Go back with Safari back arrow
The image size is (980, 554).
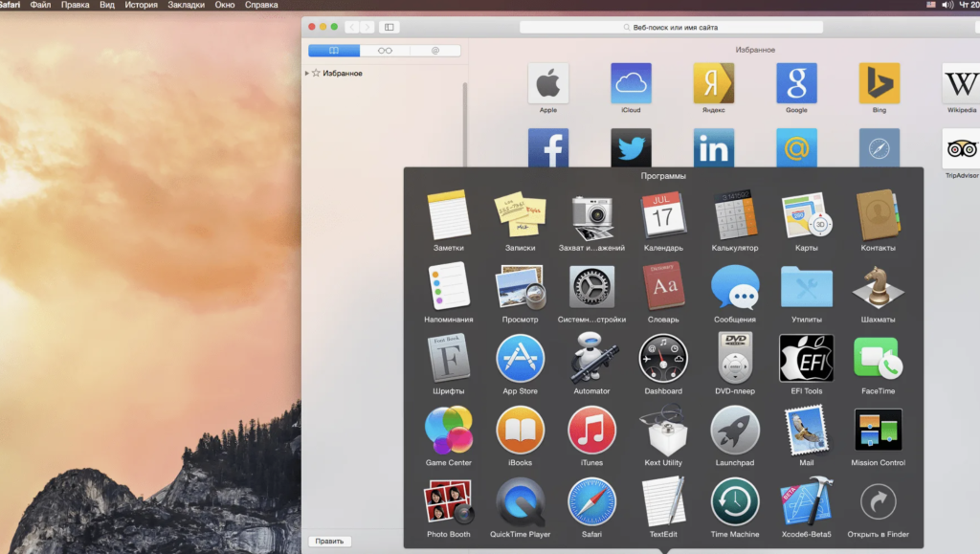[x=352, y=27]
